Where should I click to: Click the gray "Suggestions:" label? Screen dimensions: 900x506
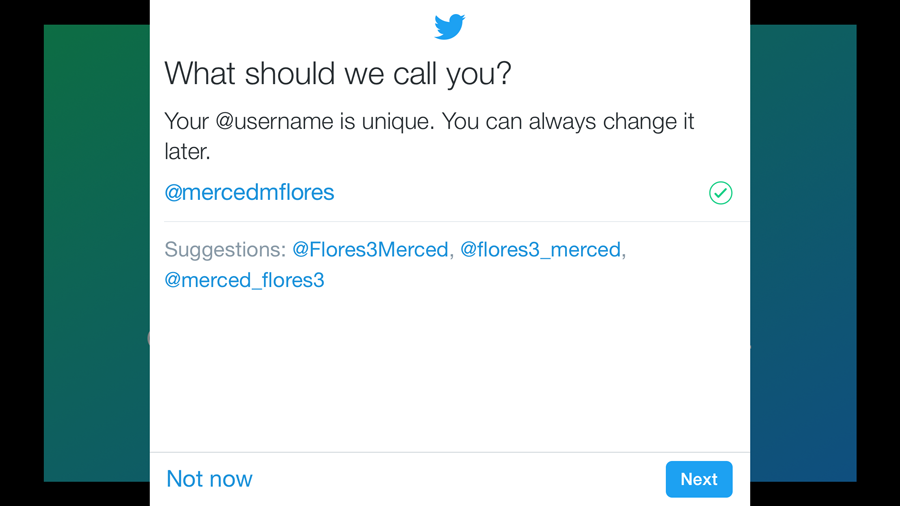point(225,250)
